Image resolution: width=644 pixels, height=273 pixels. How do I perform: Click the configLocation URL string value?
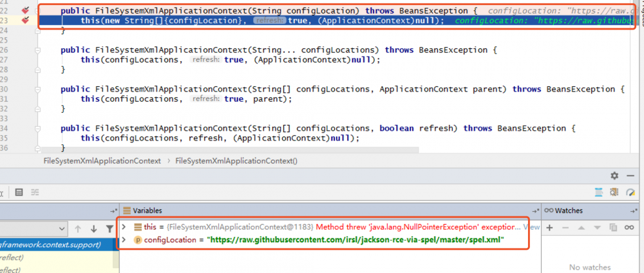pyautogui.click(x=355, y=240)
